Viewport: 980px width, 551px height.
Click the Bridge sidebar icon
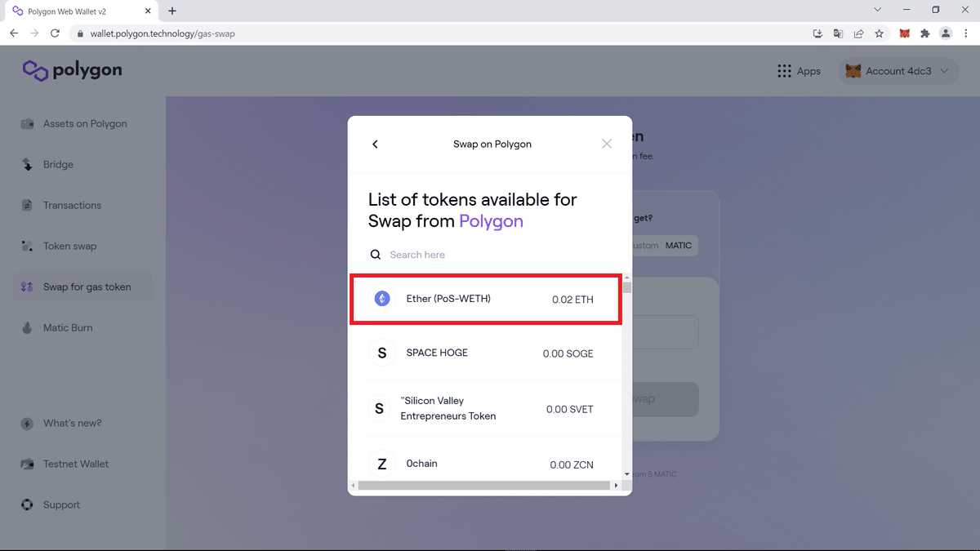tap(27, 165)
